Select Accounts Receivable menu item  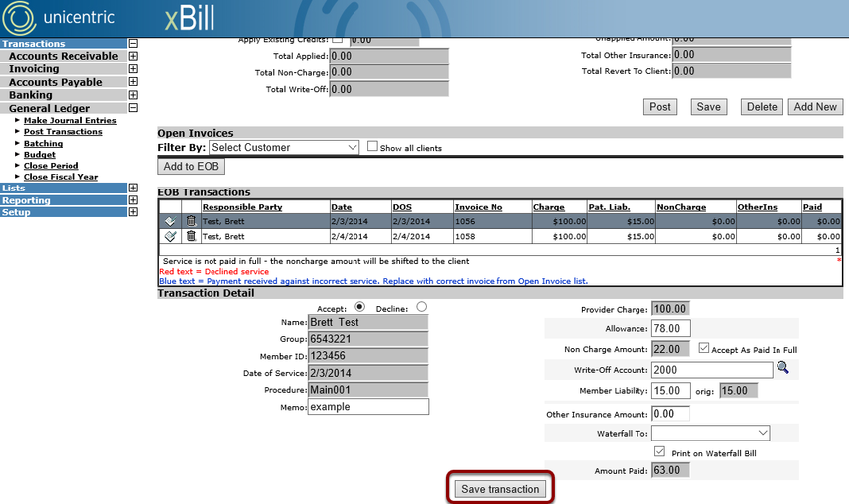(x=64, y=56)
